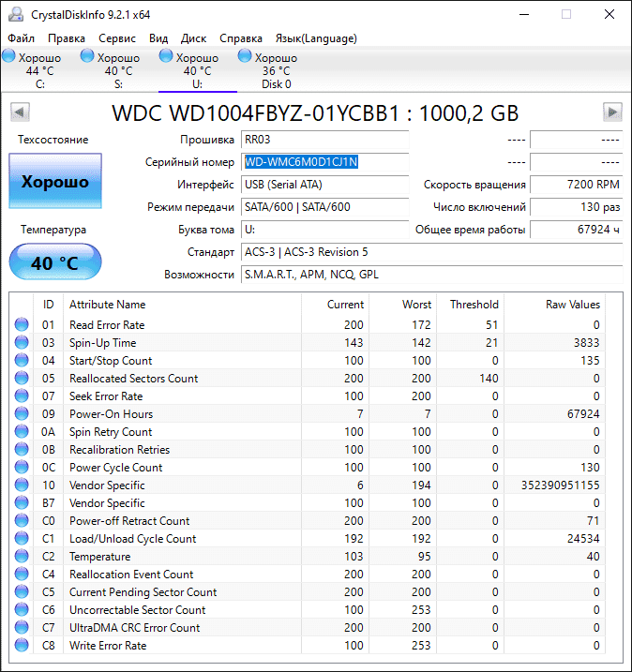The image size is (632, 672).
Task: Click status orb for Write Error Rate
Action: tap(22, 646)
